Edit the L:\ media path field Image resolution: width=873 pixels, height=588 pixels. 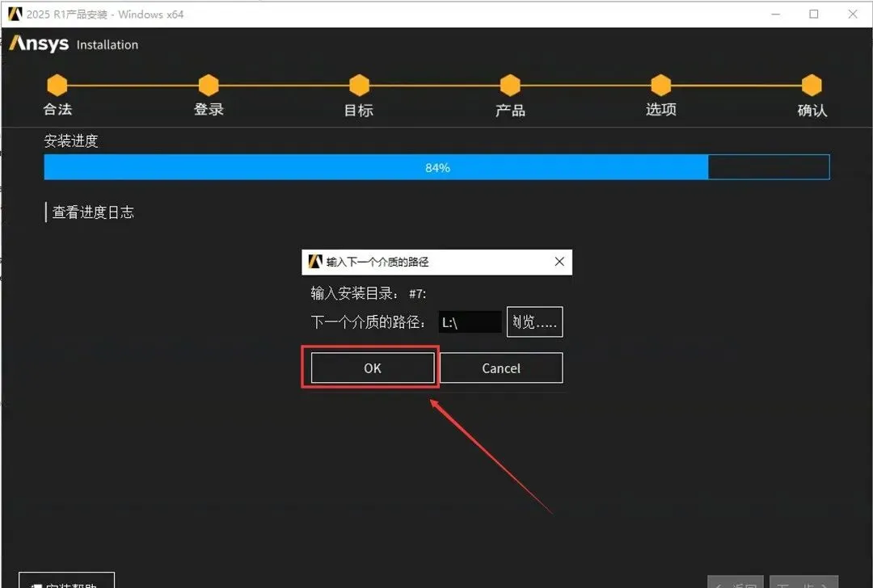pos(470,322)
